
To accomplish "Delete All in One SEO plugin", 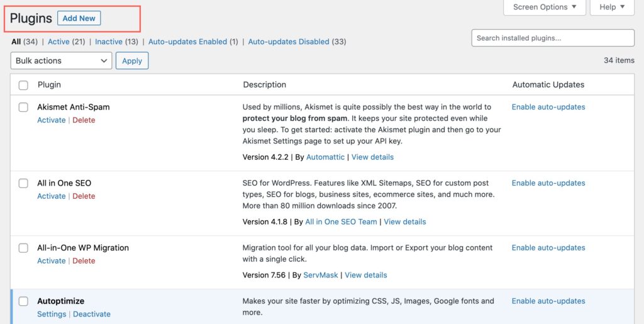I will pyautogui.click(x=84, y=196).
